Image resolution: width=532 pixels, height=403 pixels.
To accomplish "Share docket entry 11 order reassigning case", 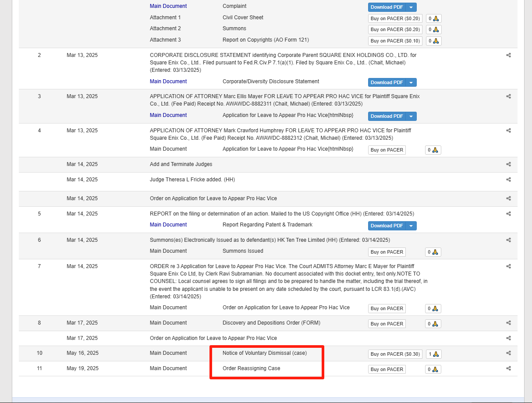I will point(508,368).
